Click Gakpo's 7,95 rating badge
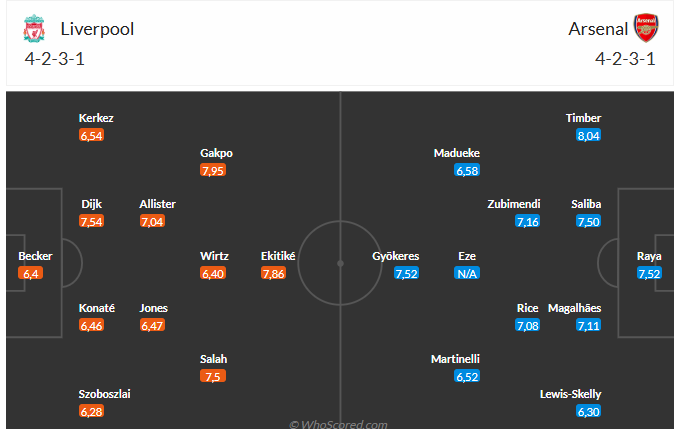Viewport: 675px width, 429px height. tap(213, 171)
